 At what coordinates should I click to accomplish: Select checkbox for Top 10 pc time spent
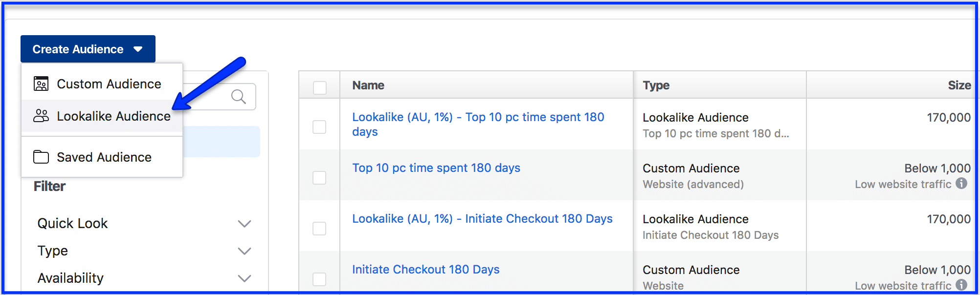coord(319,178)
